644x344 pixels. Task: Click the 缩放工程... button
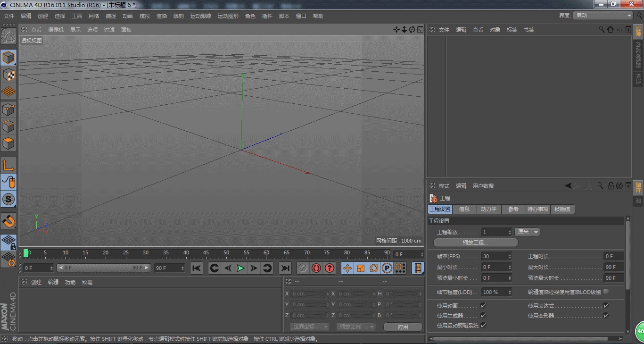[x=475, y=243]
